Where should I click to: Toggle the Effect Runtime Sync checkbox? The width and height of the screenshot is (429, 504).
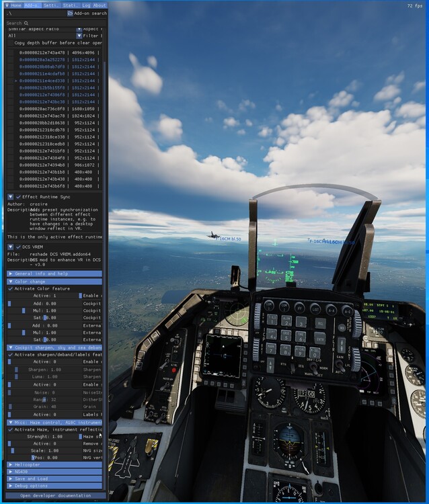[18, 197]
